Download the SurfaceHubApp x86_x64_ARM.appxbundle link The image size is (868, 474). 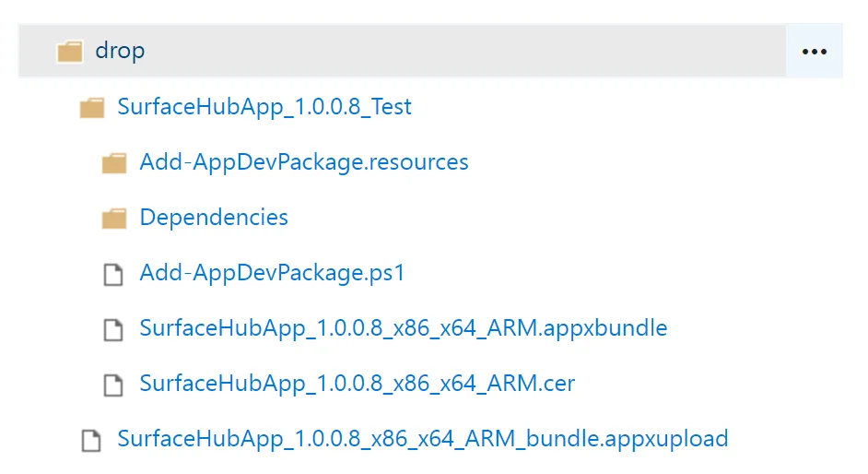point(404,328)
